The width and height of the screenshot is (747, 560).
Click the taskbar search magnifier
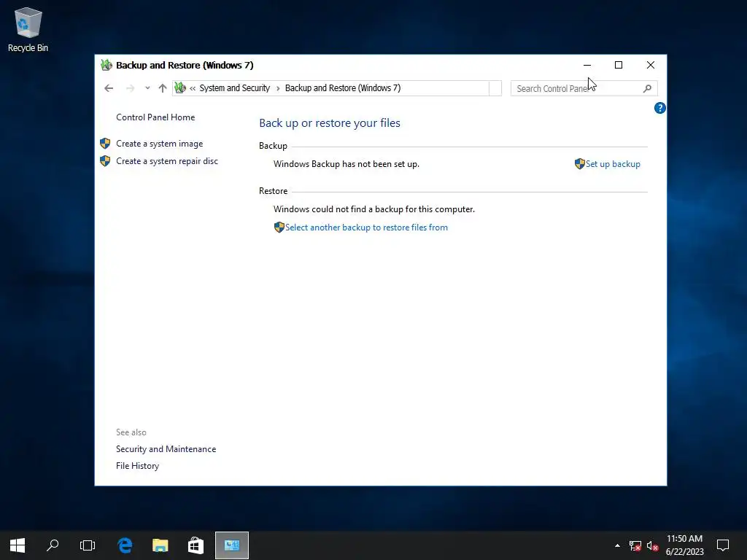pyautogui.click(x=53, y=545)
